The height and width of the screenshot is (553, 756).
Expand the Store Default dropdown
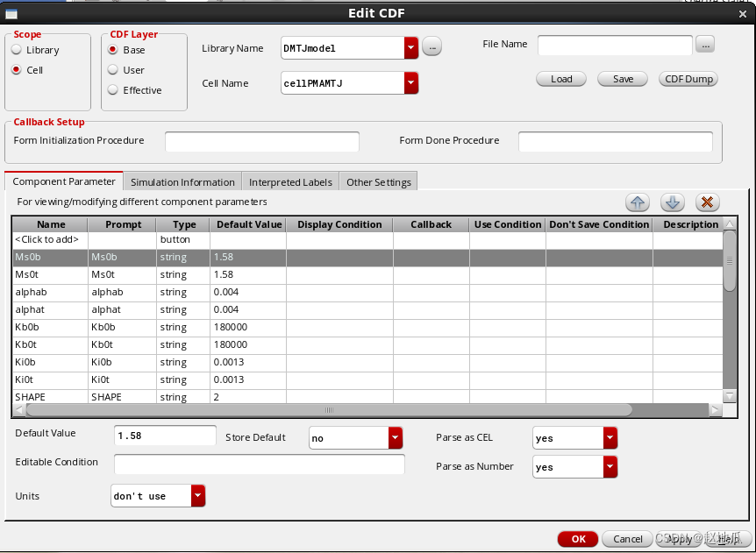395,437
